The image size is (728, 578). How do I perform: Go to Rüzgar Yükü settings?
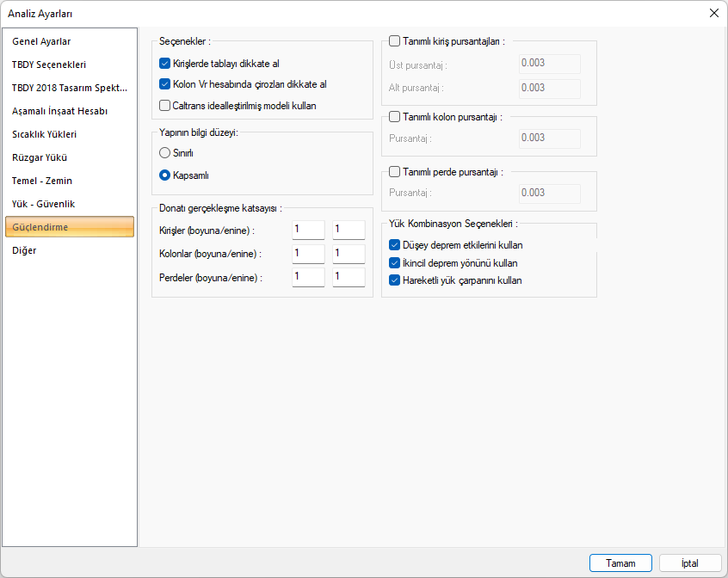pyautogui.click(x=40, y=157)
